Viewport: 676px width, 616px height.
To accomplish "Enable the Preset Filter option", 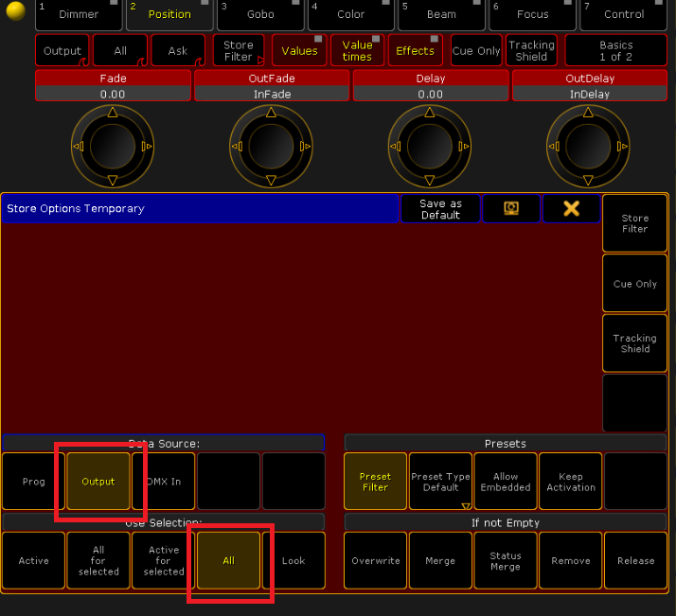I will [x=375, y=482].
